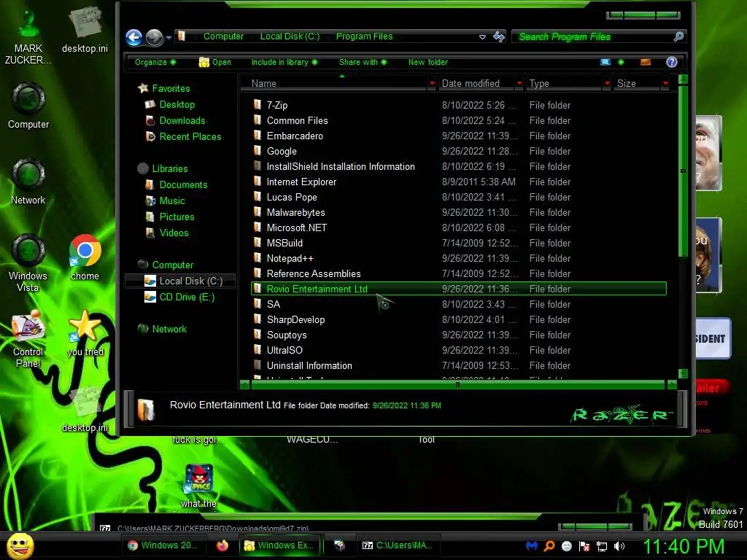Select Computer in the address breadcrumb

click(x=223, y=36)
